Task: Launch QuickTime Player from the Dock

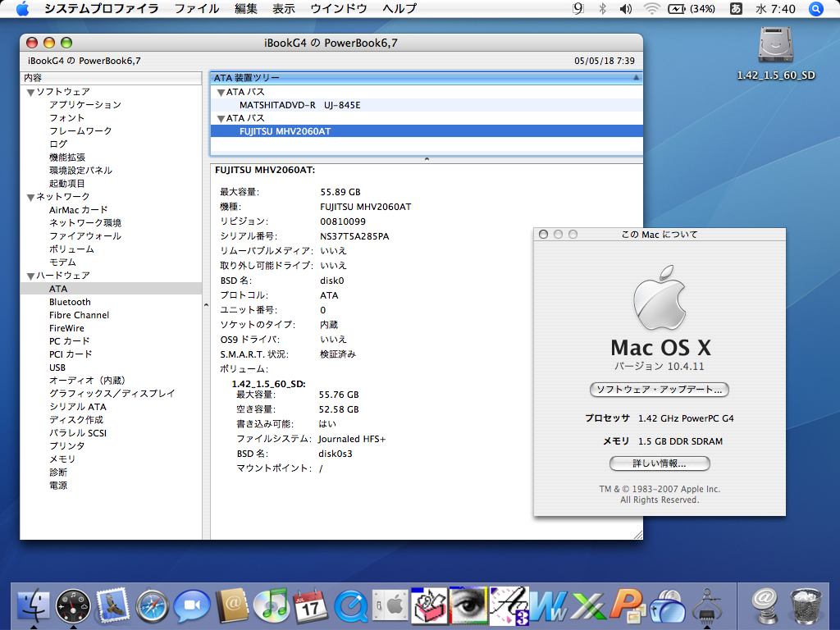Action: [x=351, y=606]
